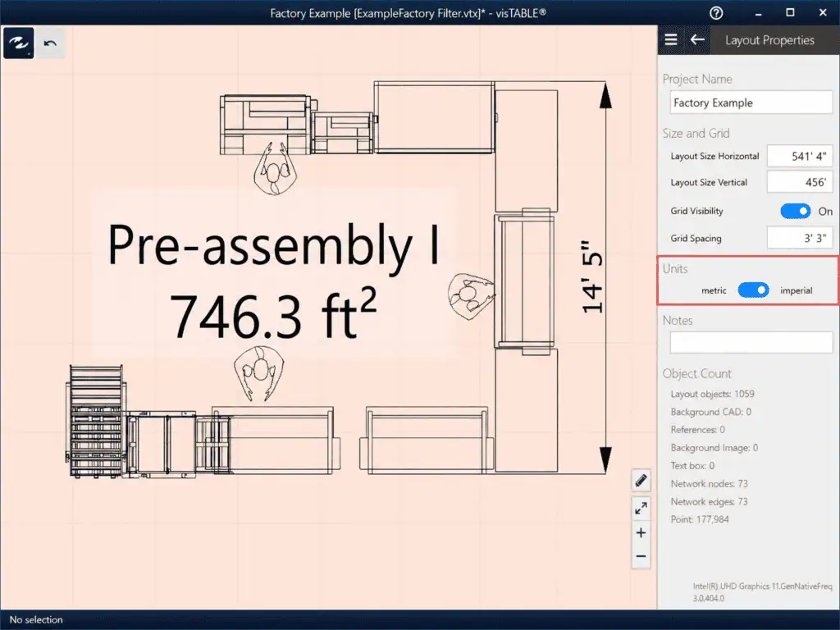Select the Pre-assembly I area label
Viewport: 840px width, 630px height.
coord(274,245)
